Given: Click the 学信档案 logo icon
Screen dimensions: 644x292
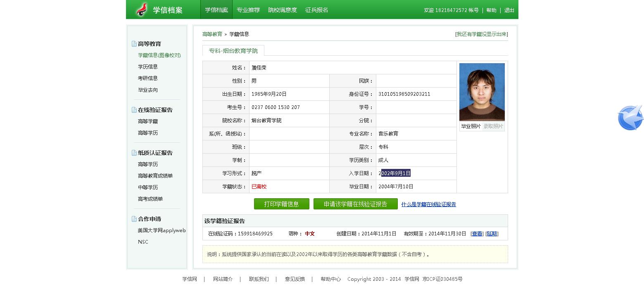Looking at the screenshot, I should tap(142, 9).
